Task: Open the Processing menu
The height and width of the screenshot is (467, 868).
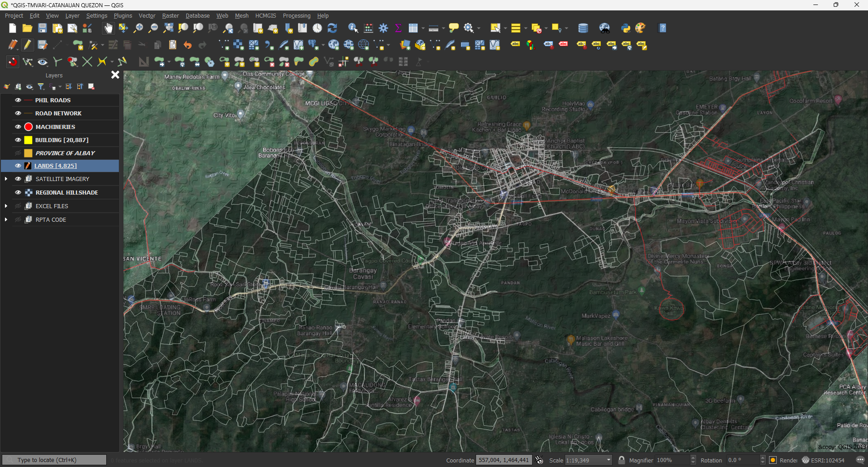Action: [297, 15]
